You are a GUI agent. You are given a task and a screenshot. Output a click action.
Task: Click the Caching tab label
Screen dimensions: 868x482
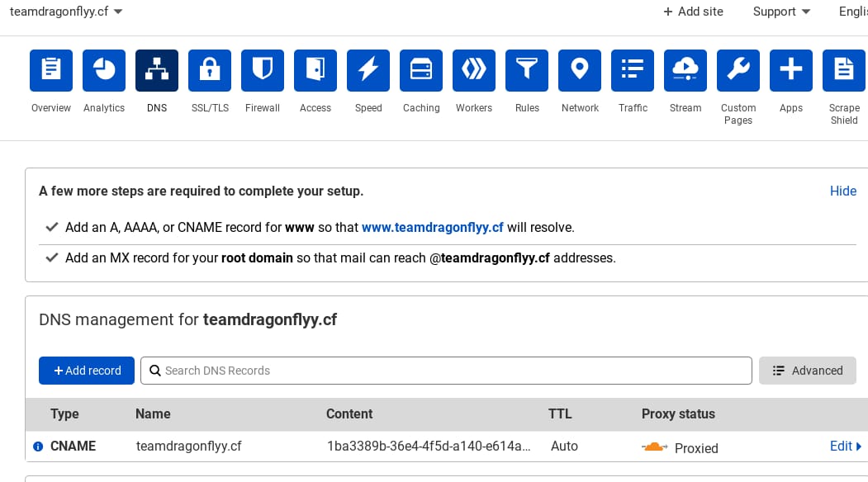coord(421,108)
